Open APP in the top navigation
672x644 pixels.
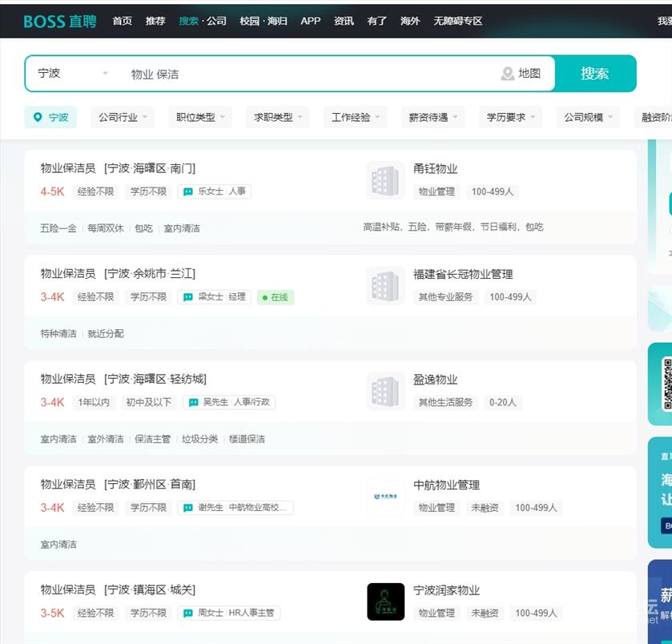pyautogui.click(x=311, y=21)
